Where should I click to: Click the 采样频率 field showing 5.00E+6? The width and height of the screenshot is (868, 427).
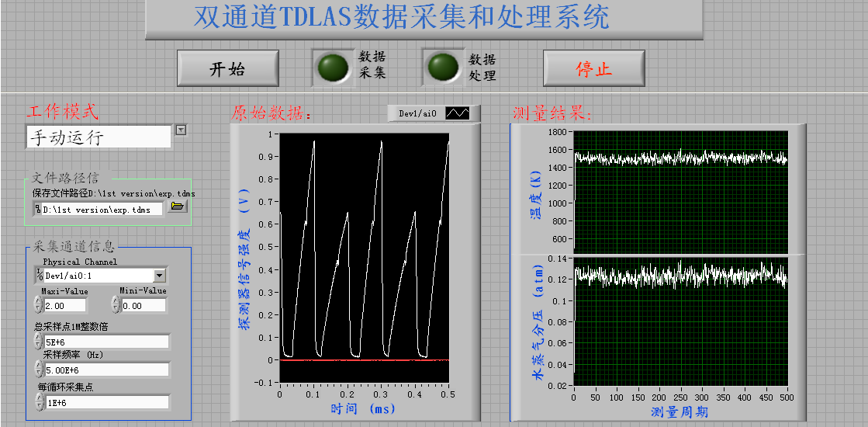[x=105, y=370]
